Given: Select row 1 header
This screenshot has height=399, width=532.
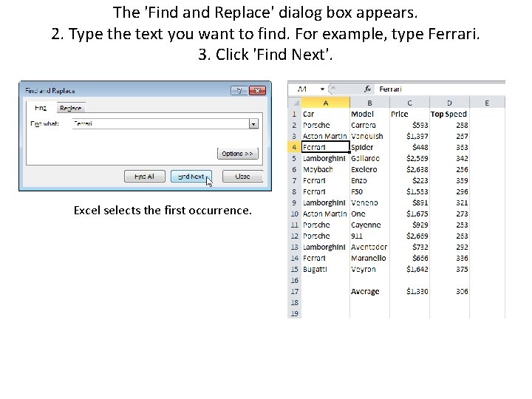Looking at the screenshot, I should click(295, 114).
